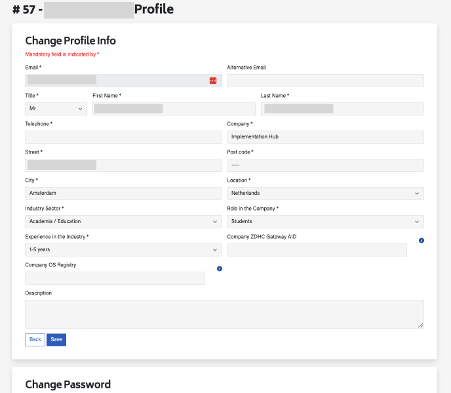Focus the First Name field
The width and height of the screenshot is (451, 393).
pos(174,109)
